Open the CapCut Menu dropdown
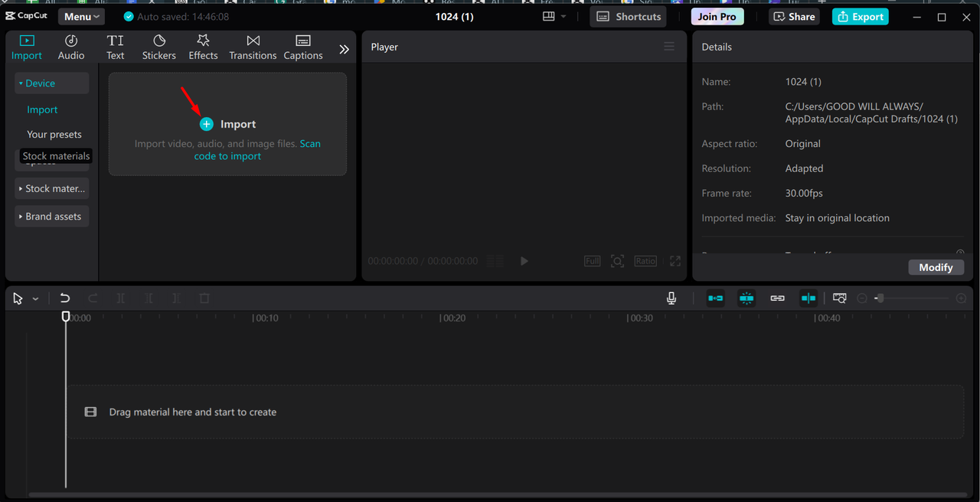 [x=81, y=16]
